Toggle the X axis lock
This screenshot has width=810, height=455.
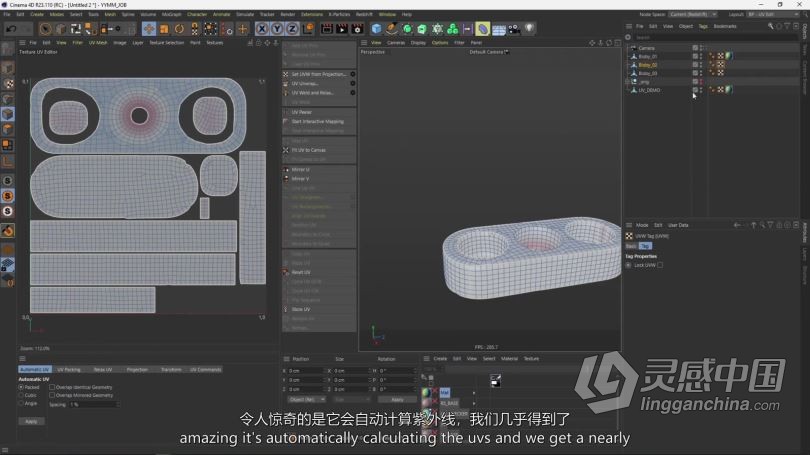(x=262, y=29)
